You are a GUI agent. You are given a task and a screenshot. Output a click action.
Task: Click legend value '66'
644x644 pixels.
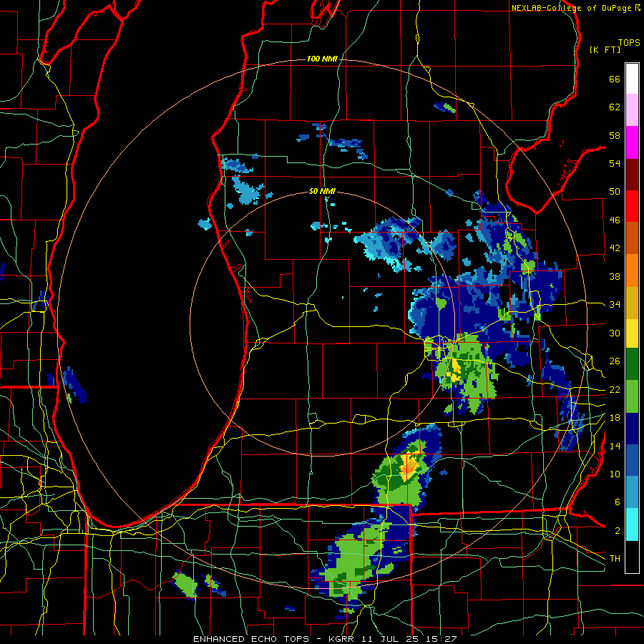(x=615, y=79)
